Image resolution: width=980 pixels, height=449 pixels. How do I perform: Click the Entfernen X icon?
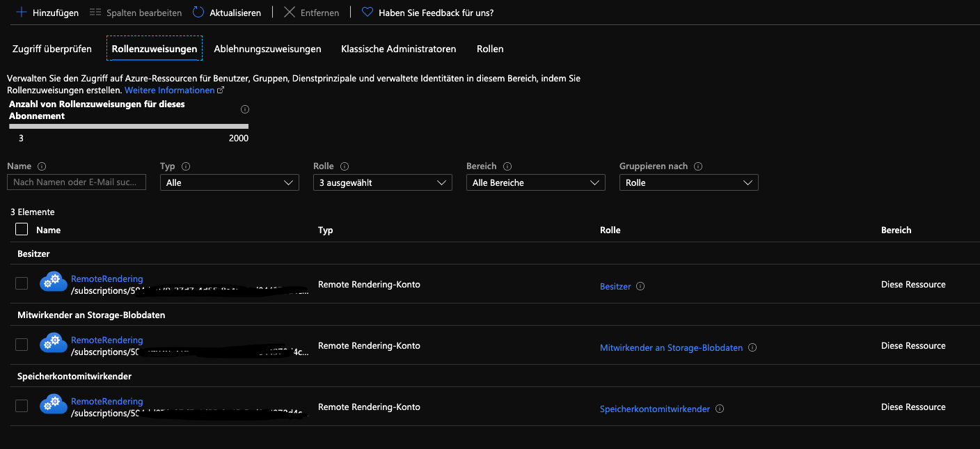[290, 12]
